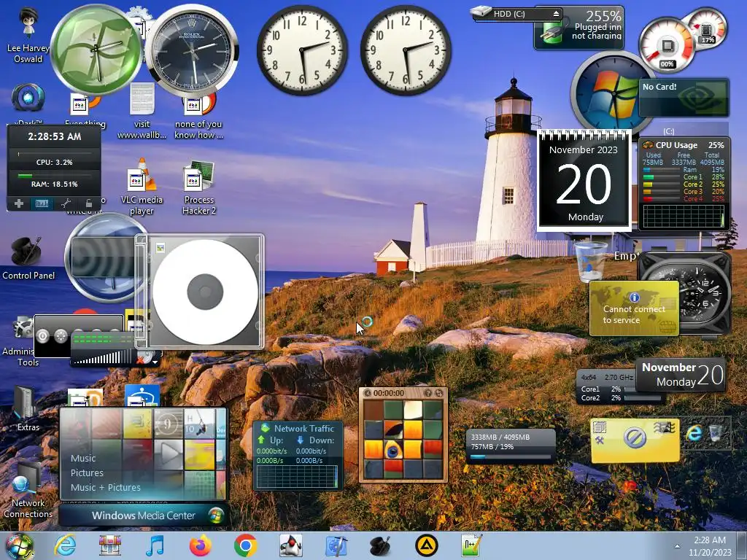
Task: Click the CD disc in the media gadget
Action: coord(205,292)
